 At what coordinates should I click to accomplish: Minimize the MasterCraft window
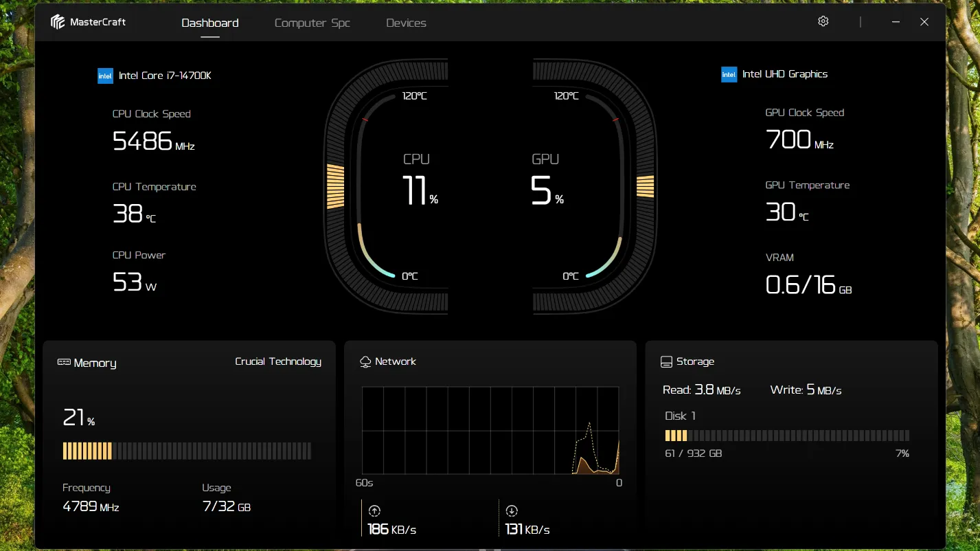[896, 22]
